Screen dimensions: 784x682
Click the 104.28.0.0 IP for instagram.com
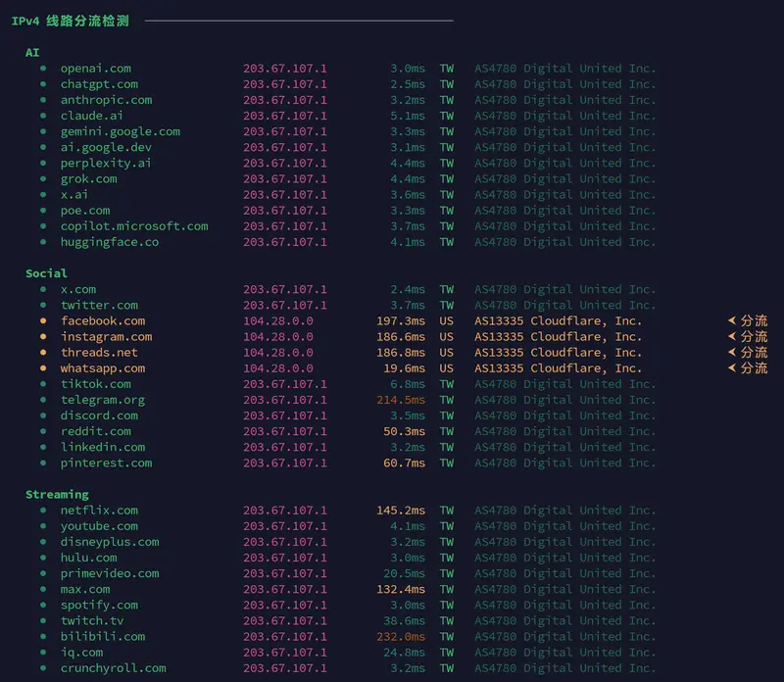point(278,337)
